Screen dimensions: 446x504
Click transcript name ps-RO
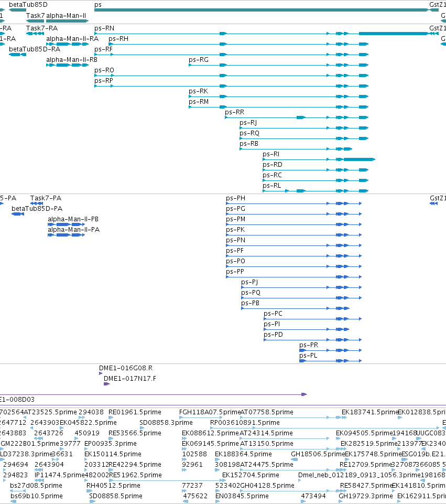(104, 70)
